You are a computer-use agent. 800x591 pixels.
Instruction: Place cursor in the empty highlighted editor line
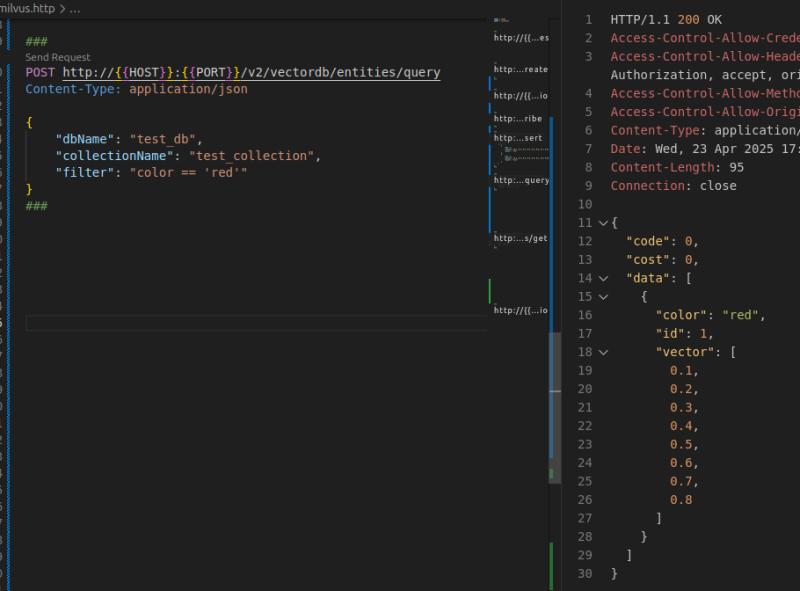tap(250, 323)
